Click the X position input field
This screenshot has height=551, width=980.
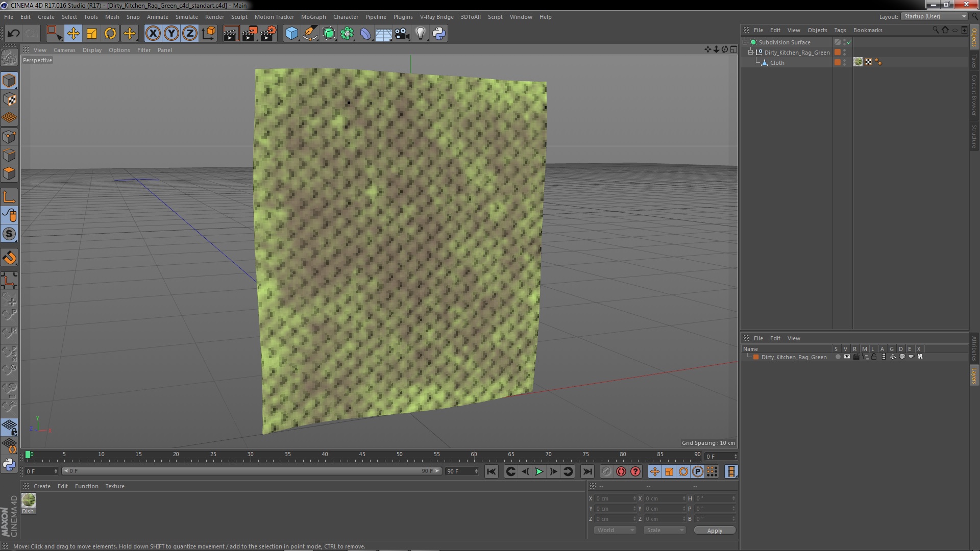616,498
